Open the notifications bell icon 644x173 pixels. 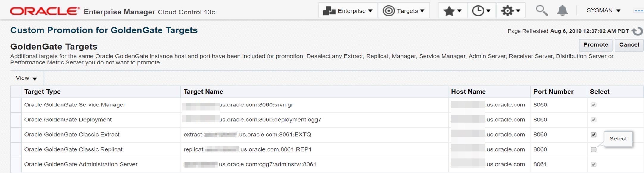click(562, 11)
